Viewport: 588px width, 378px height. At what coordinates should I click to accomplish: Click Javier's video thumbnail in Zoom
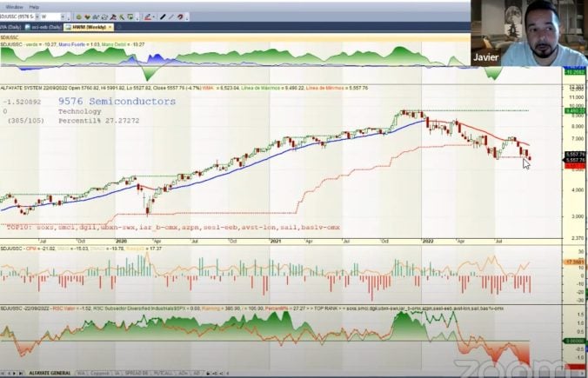(x=529, y=33)
